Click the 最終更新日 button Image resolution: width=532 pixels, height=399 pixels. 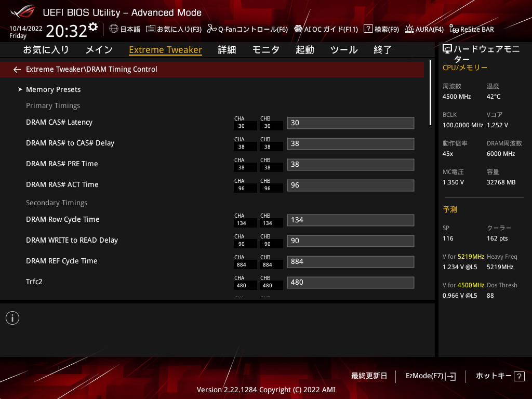pyautogui.click(x=369, y=376)
